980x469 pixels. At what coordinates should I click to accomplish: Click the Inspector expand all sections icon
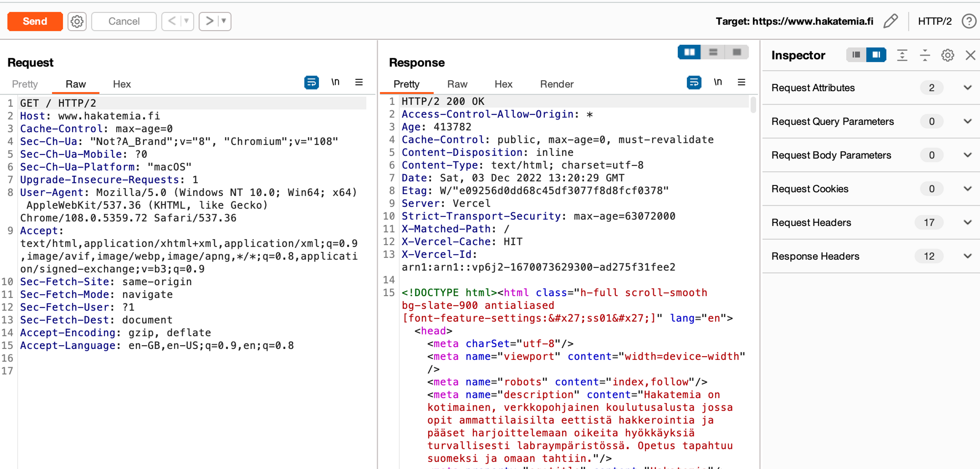(902, 56)
